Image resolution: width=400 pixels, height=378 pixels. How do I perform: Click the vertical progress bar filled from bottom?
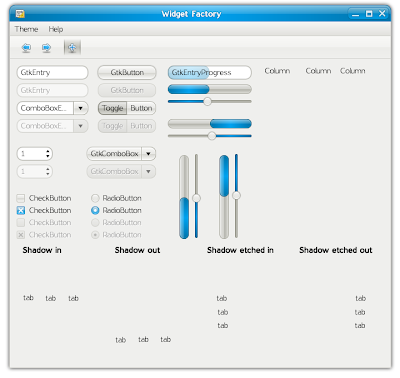pyautogui.click(x=184, y=197)
